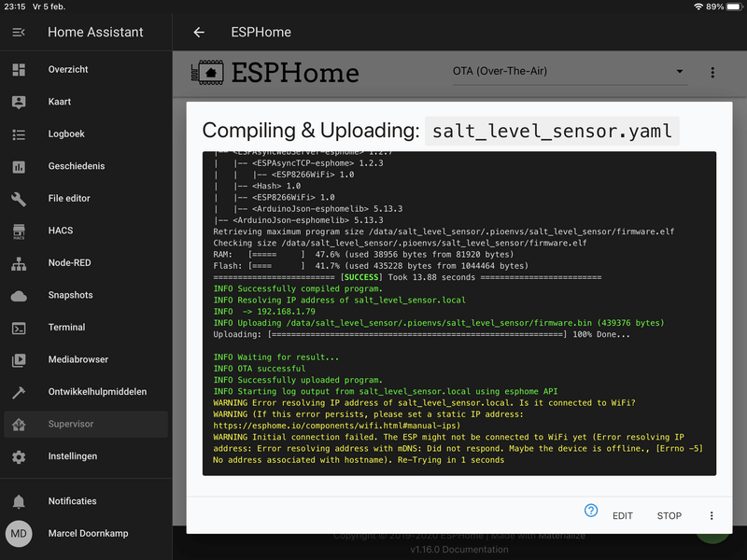Open the help question-mark icon in dialog

pos(591,511)
